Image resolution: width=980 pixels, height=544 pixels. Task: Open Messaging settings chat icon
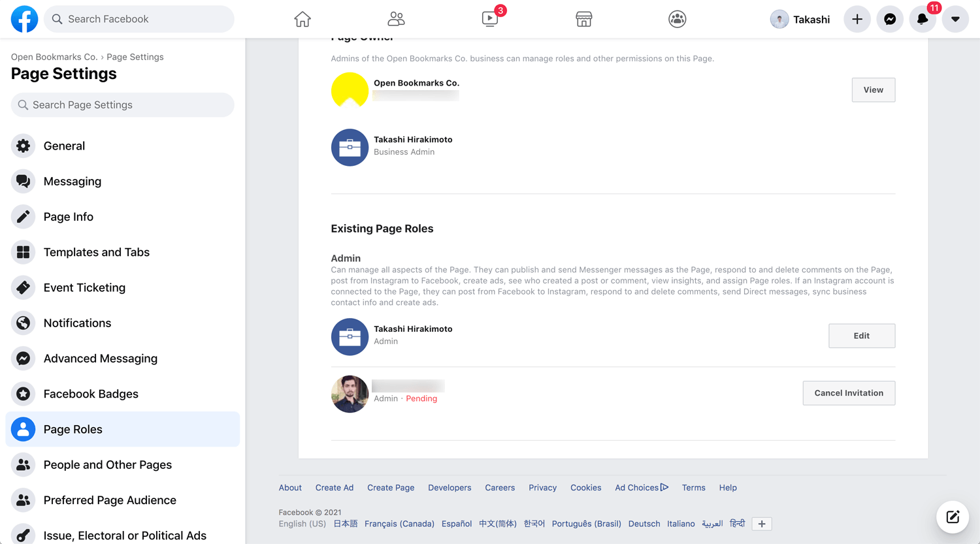(23, 181)
